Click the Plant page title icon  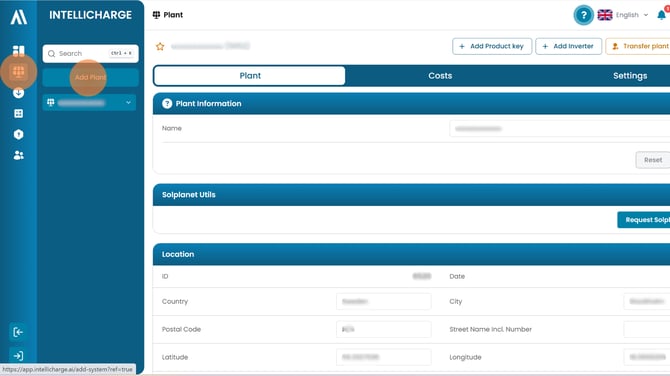[x=156, y=15]
